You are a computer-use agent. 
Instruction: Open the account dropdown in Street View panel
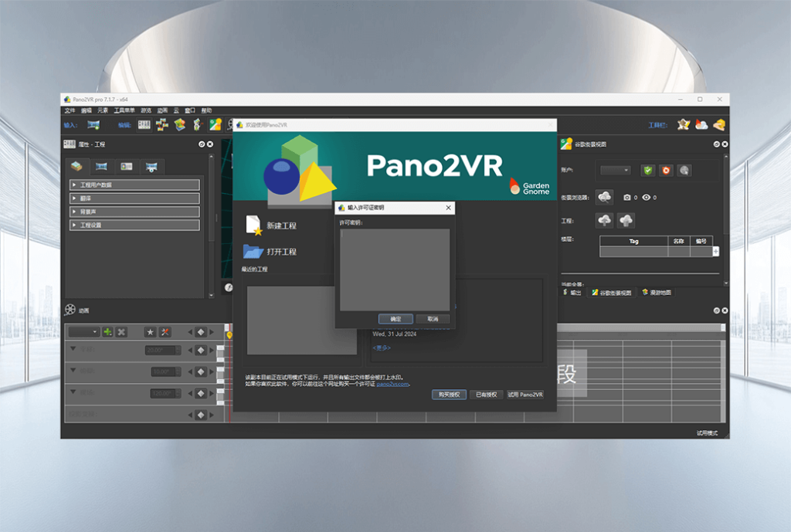(615, 171)
